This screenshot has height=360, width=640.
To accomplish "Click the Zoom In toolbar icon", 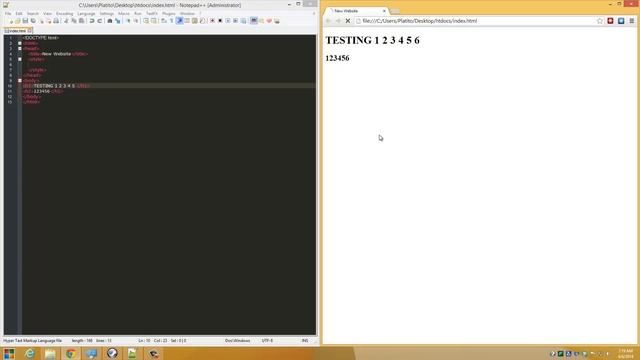I will pyautogui.click(x=128, y=21).
